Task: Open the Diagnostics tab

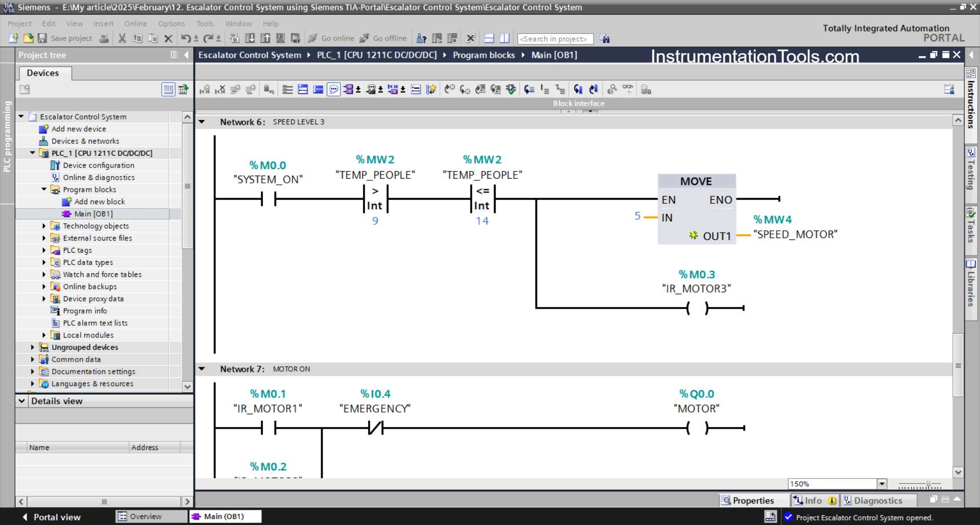Action: click(x=878, y=500)
